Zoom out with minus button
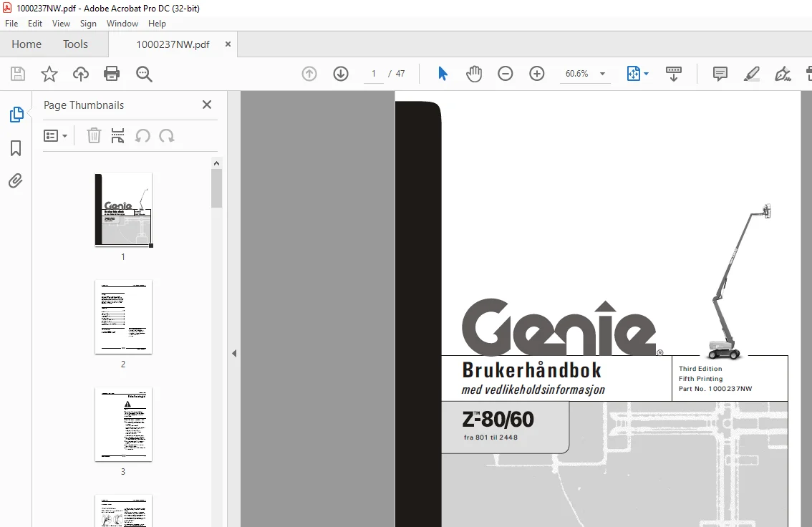812x527 pixels. [506, 74]
